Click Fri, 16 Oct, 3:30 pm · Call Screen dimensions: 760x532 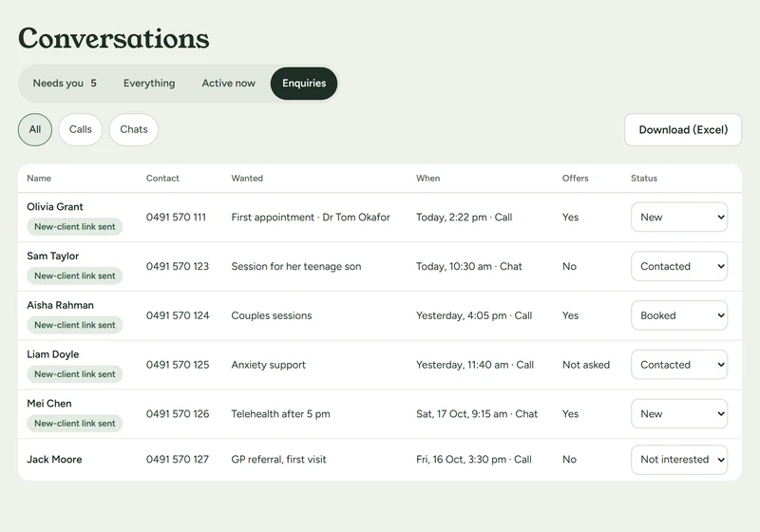[473, 459]
